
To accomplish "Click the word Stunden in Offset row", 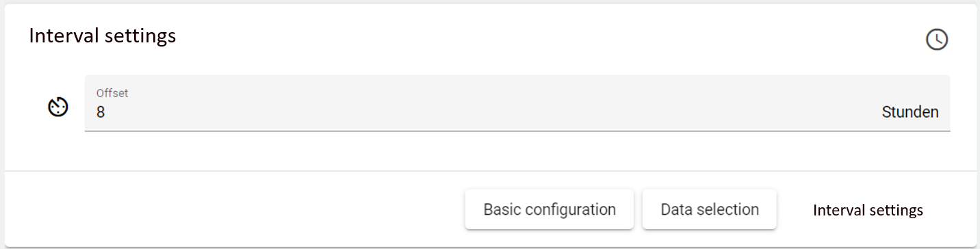I will [910, 112].
